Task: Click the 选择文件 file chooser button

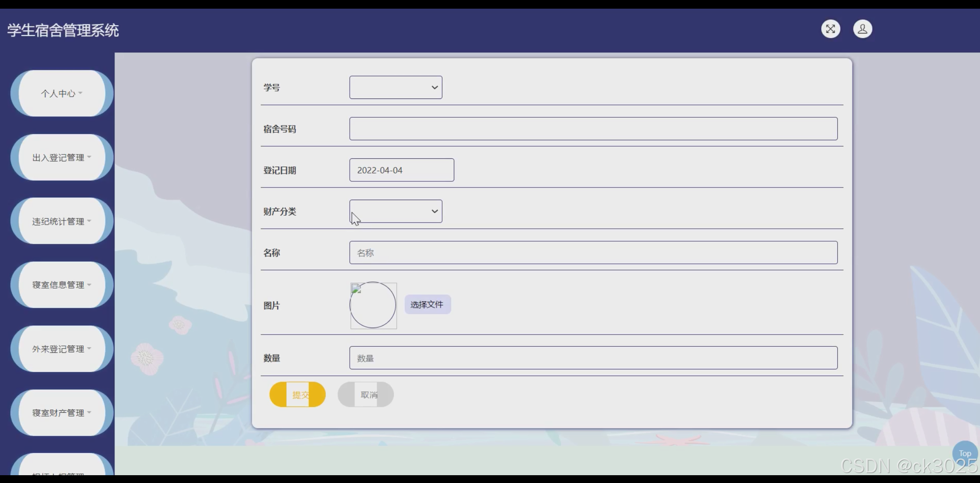Action: coord(427,305)
